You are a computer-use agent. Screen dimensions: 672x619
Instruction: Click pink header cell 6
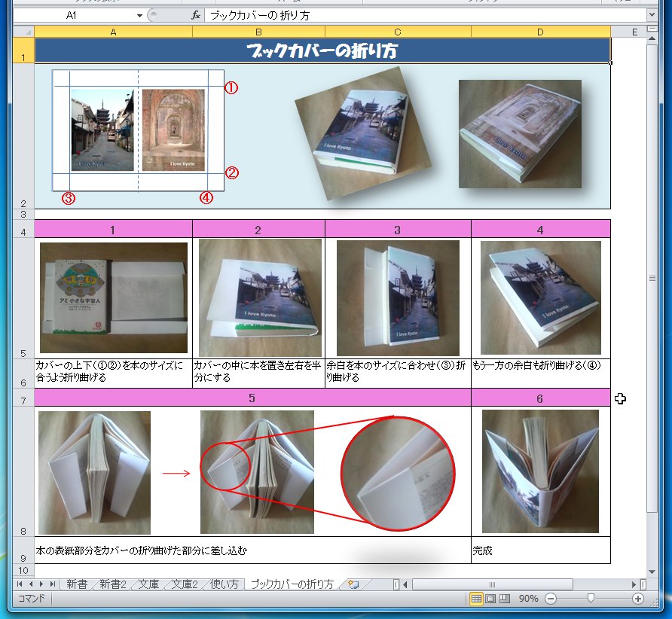tap(540, 398)
